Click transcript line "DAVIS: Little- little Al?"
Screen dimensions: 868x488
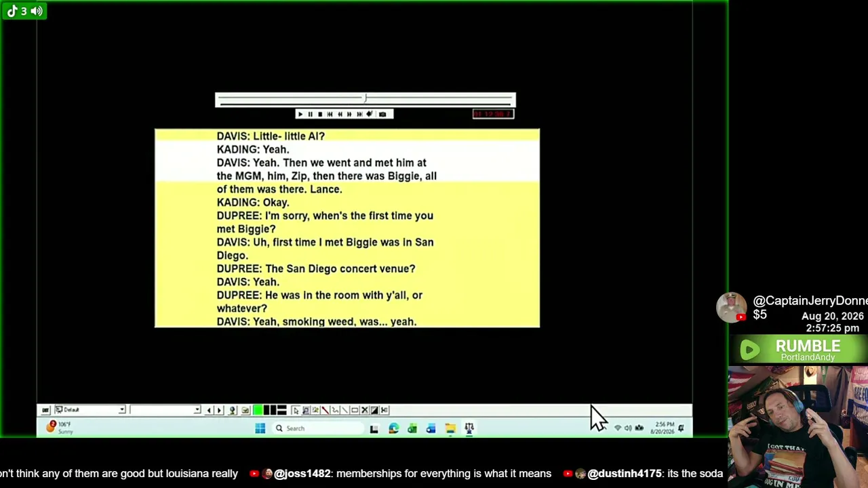(271, 136)
